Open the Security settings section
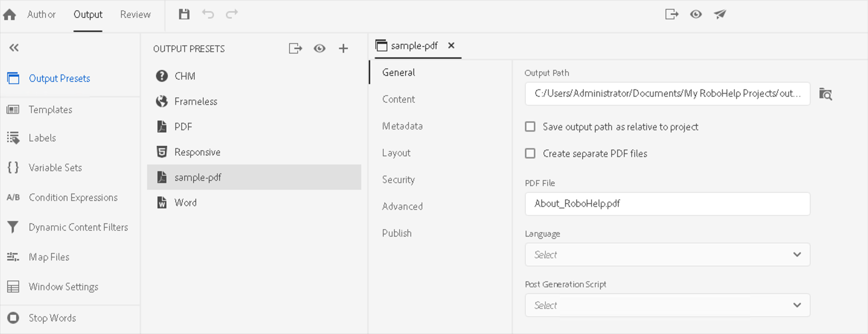The image size is (868, 334). [398, 180]
